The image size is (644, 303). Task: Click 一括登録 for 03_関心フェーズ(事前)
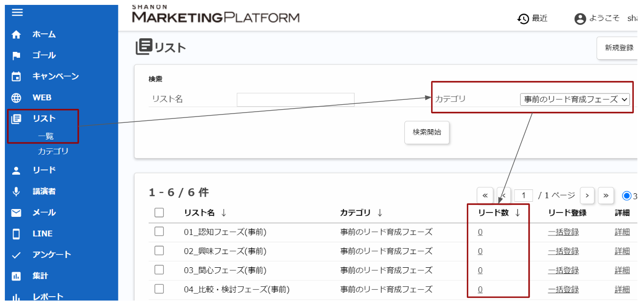pyautogui.click(x=563, y=270)
